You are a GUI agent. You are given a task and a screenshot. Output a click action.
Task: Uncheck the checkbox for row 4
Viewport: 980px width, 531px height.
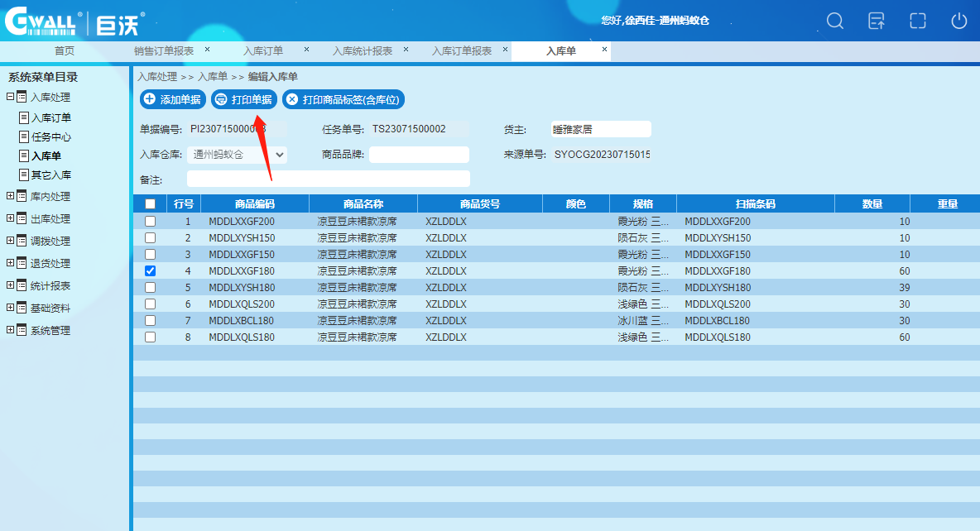pos(150,271)
